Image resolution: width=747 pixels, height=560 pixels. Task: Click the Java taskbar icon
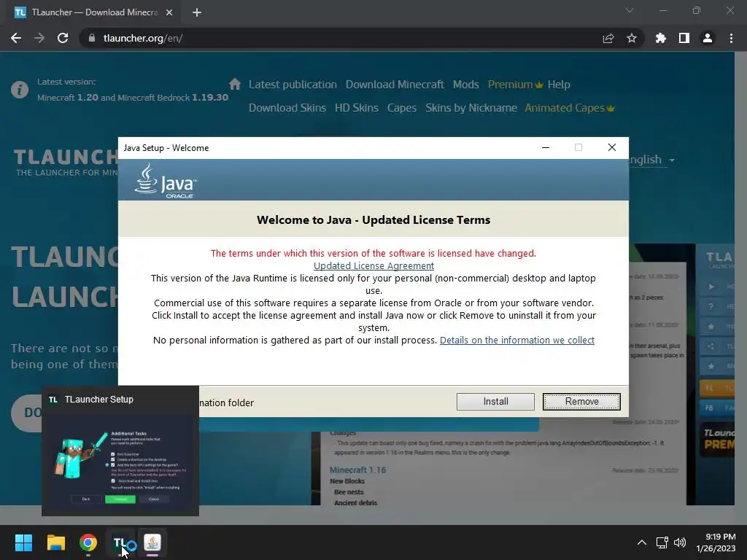[152, 542]
